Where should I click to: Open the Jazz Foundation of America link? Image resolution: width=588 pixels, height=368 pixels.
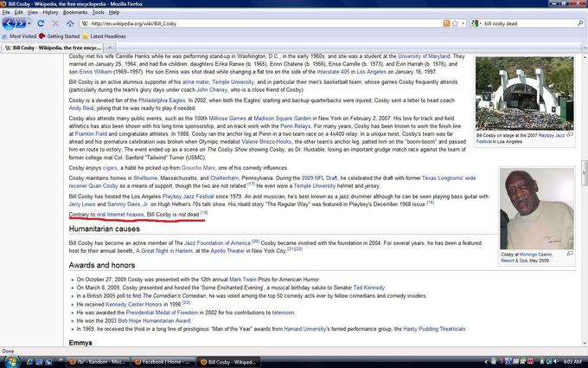(217, 243)
